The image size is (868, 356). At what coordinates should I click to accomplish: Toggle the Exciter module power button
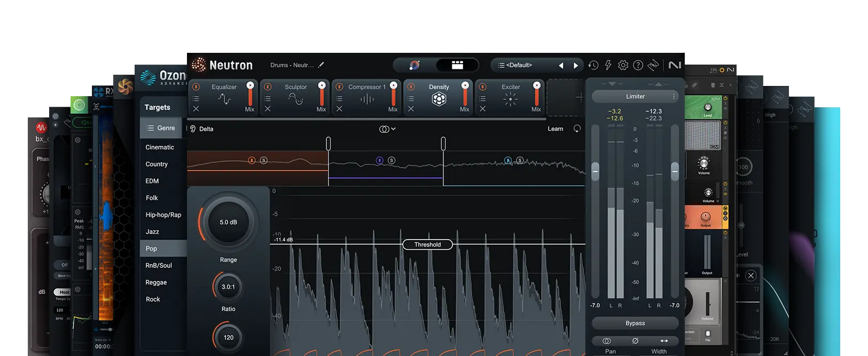(x=482, y=86)
